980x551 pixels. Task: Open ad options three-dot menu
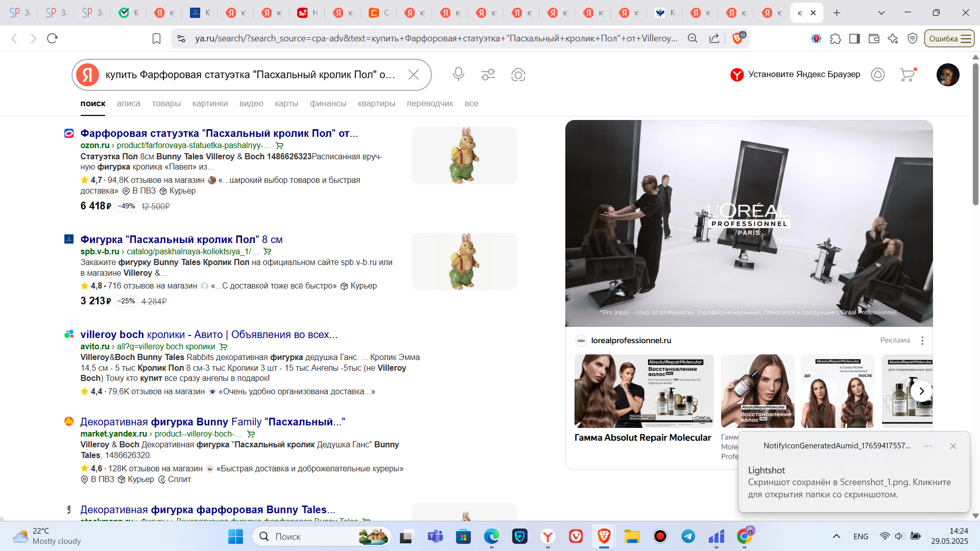point(922,341)
